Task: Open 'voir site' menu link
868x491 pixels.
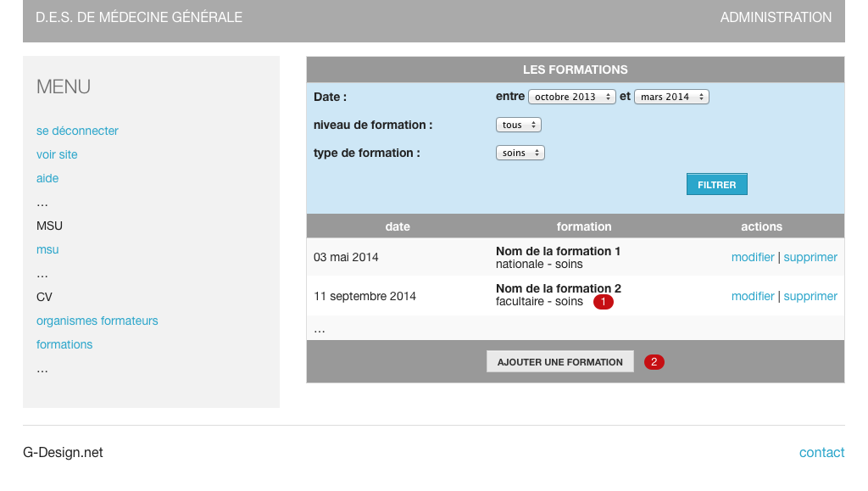Action: [57, 154]
